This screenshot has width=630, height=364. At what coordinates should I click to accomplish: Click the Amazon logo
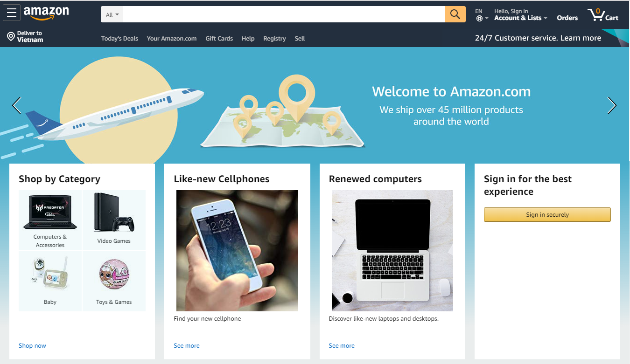[46, 13]
